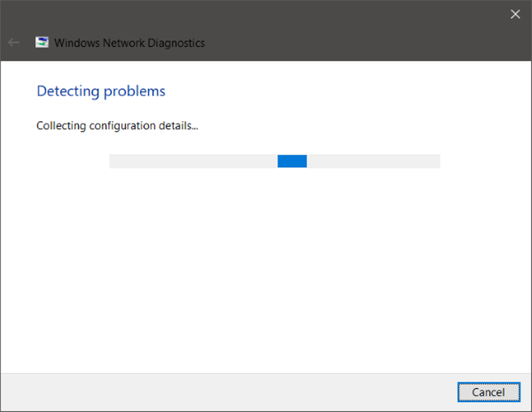Click the blue progress bar indicator
532x412 pixels.
(292, 161)
